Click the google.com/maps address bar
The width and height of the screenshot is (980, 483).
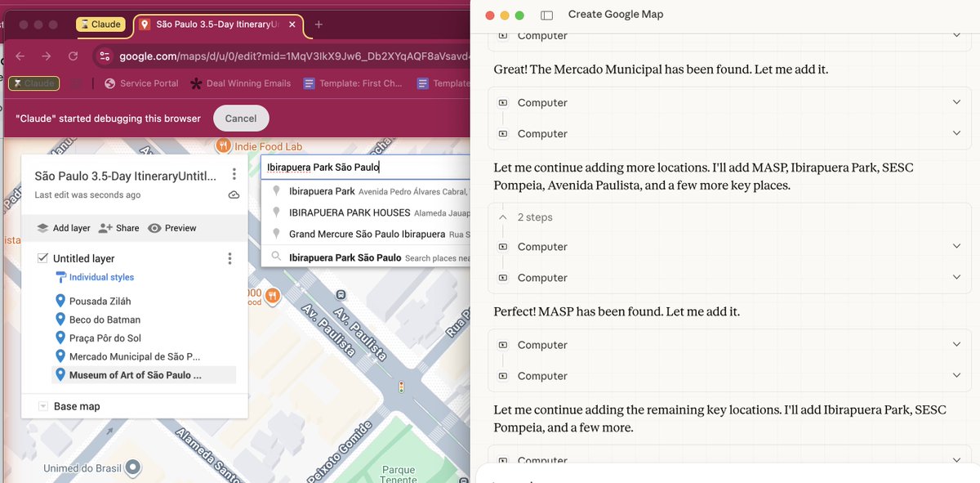(x=294, y=56)
